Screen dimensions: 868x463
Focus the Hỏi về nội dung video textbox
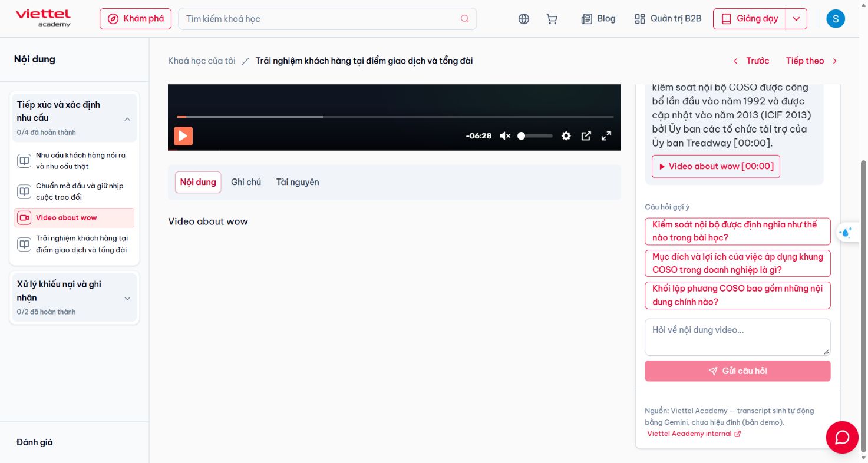[x=738, y=338]
